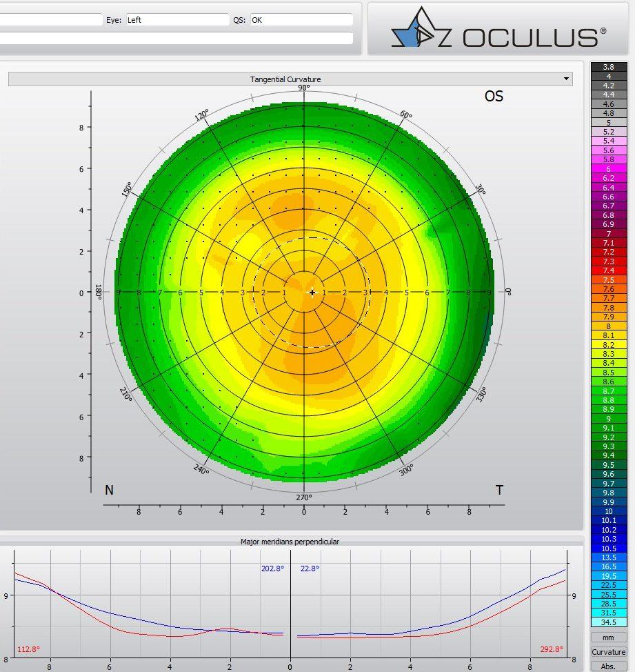
Task: Click the blue 202.8° meridian label
Action: 272,569
